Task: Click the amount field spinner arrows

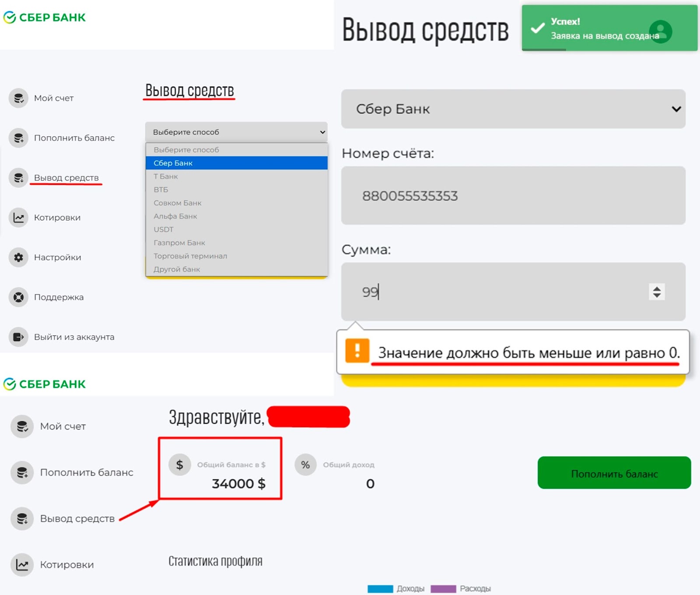Action: (657, 292)
